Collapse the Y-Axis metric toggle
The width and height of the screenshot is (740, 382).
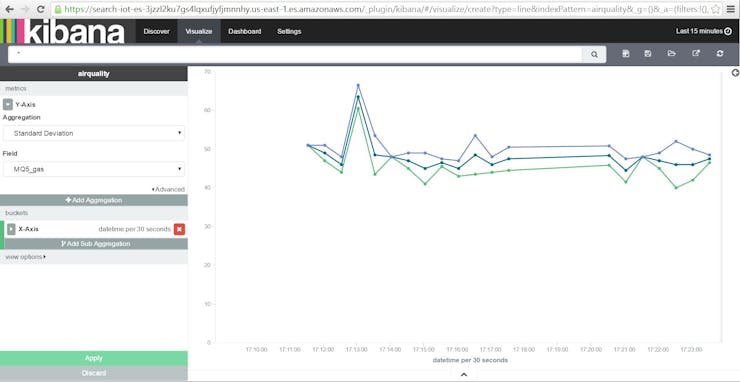[x=8, y=104]
